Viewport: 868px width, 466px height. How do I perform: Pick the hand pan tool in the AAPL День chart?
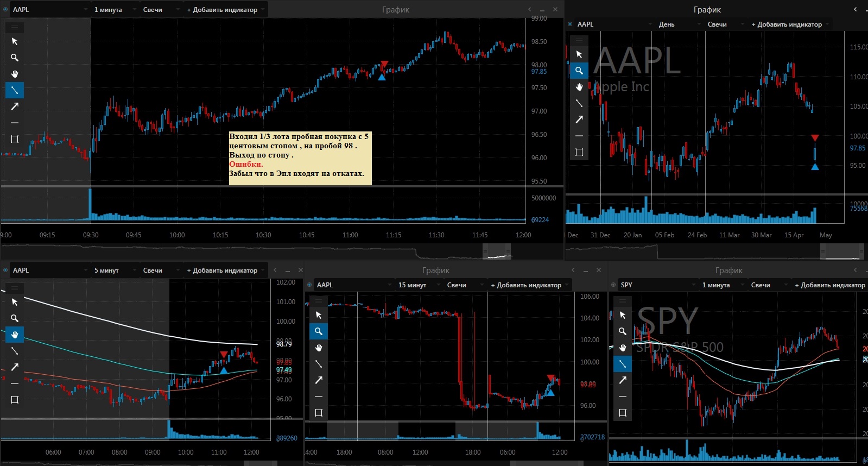click(x=579, y=87)
